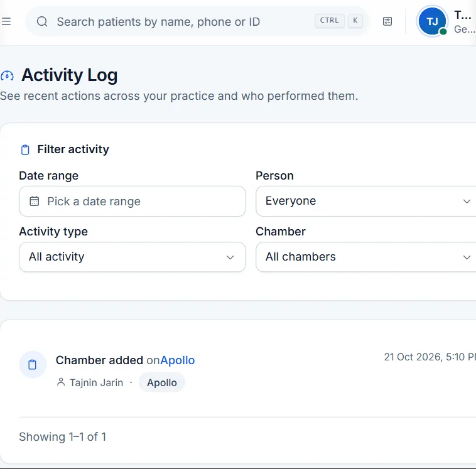The height and width of the screenshot is (469, 476).
Task: Select the Tajnin Jarin name text
Action: (x=96, y=382)
